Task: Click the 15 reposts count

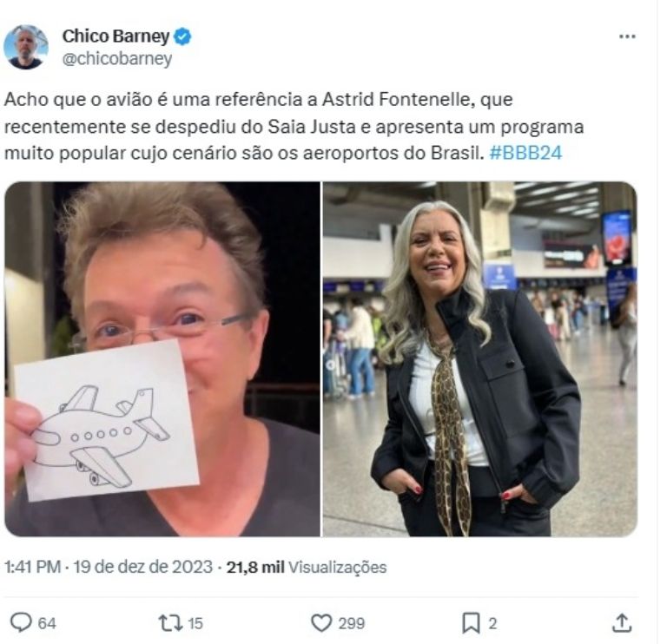Action: coord(195,623)
